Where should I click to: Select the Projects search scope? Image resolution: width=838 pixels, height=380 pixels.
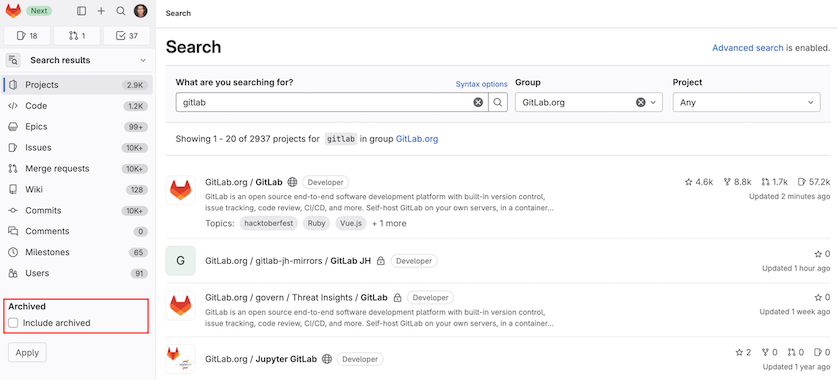click(x=78, y=85)
